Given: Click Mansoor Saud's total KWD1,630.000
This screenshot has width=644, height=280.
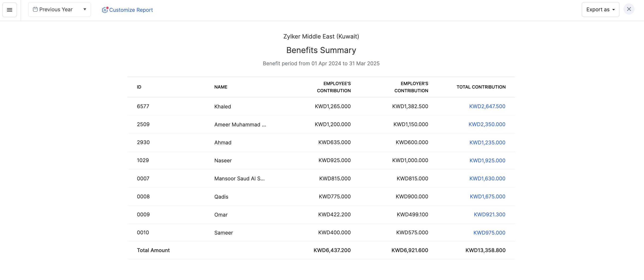Looking at the screenshot, I should 487,179.
